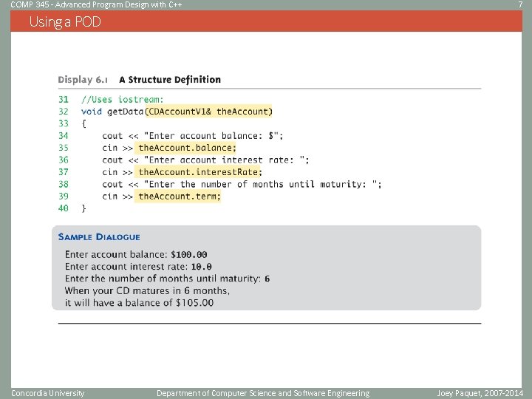
Task: Click the highlighted 'CDAccountV1& theAccount' parameter
Action: coord(209,112)
